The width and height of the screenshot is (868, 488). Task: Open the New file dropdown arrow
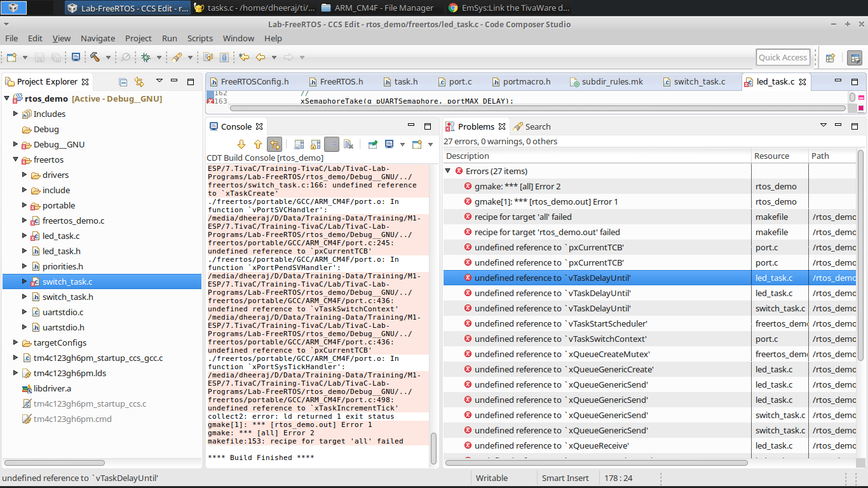click(25, 57)
